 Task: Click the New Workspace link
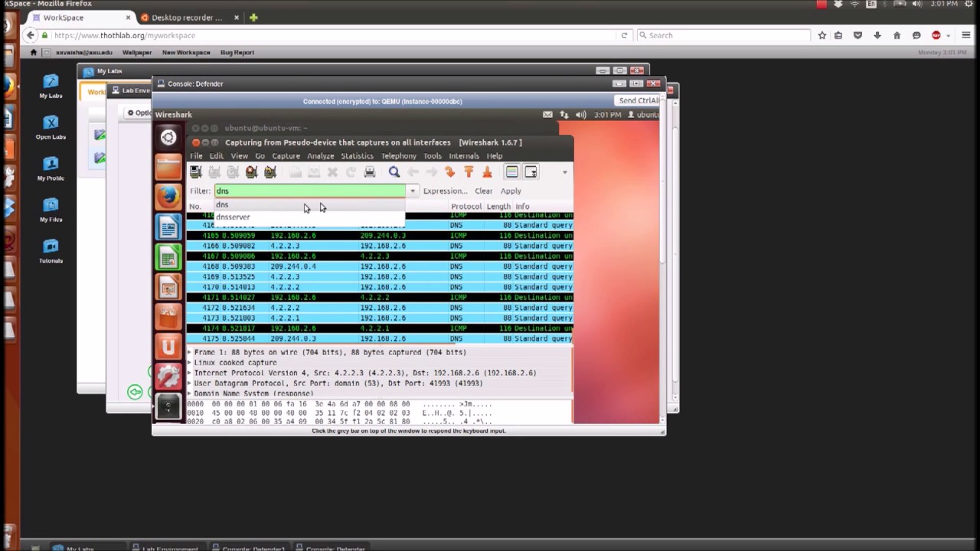coord(186,53)
